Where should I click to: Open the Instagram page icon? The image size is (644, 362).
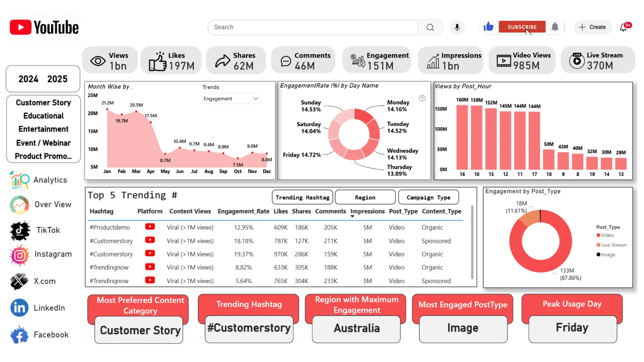(20, 255)
